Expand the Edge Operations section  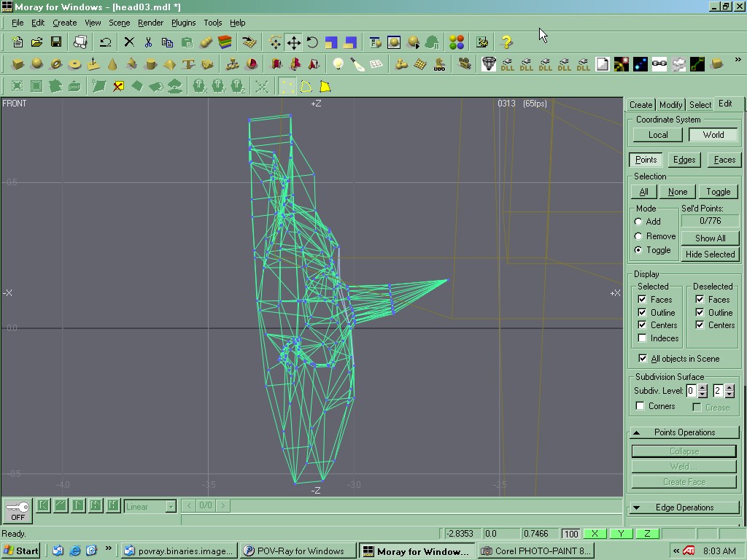click(x=684, y=507)
